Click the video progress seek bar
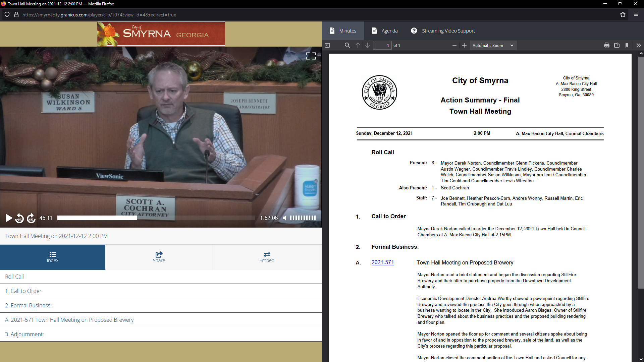Screen dimensions: 644x362 156,218
